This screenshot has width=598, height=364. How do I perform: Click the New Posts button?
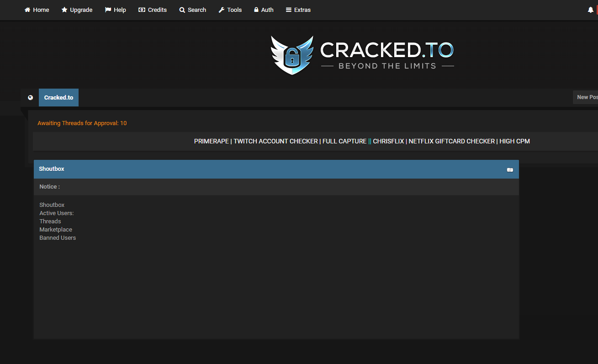click(586, 97)
